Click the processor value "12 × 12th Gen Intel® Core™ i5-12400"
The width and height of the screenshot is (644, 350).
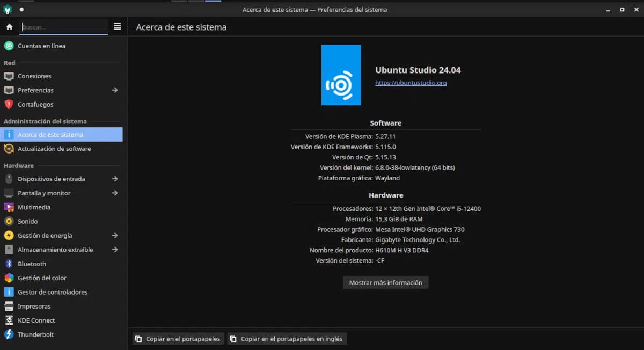428,209
